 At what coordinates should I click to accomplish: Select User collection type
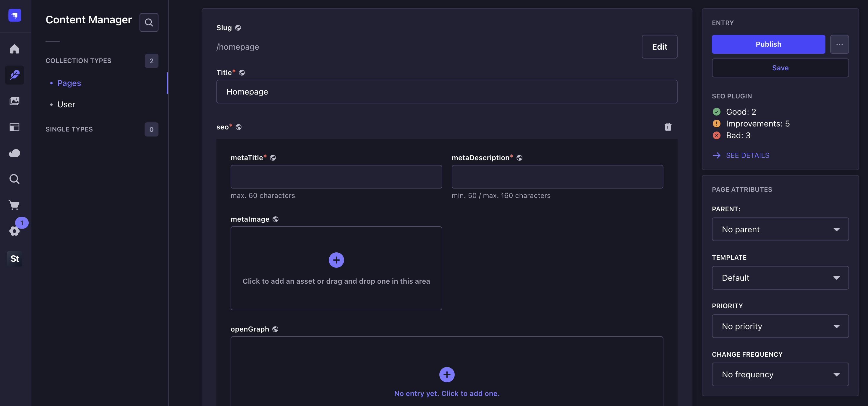66,104
